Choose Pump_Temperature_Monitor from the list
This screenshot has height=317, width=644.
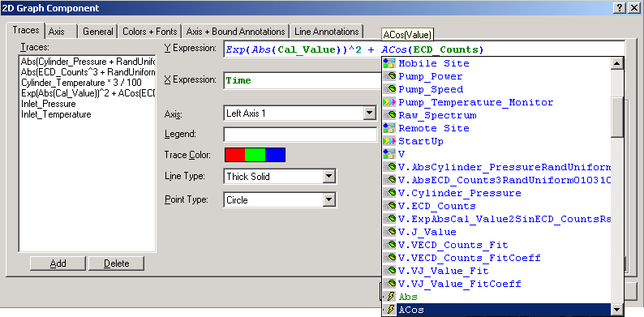click(x=496, y=102)
